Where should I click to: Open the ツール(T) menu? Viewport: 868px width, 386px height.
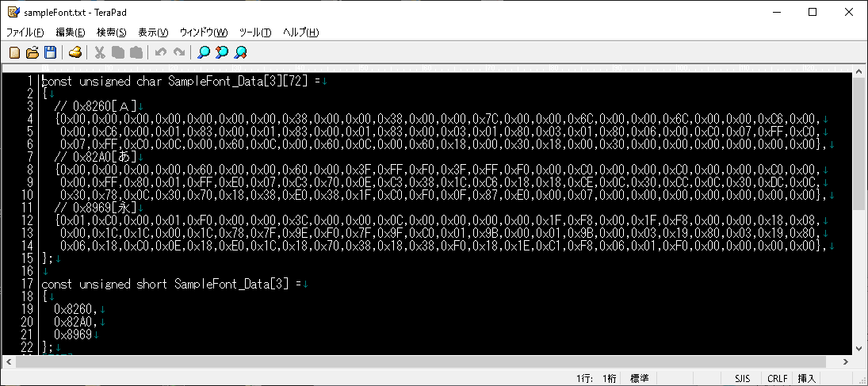255,32
